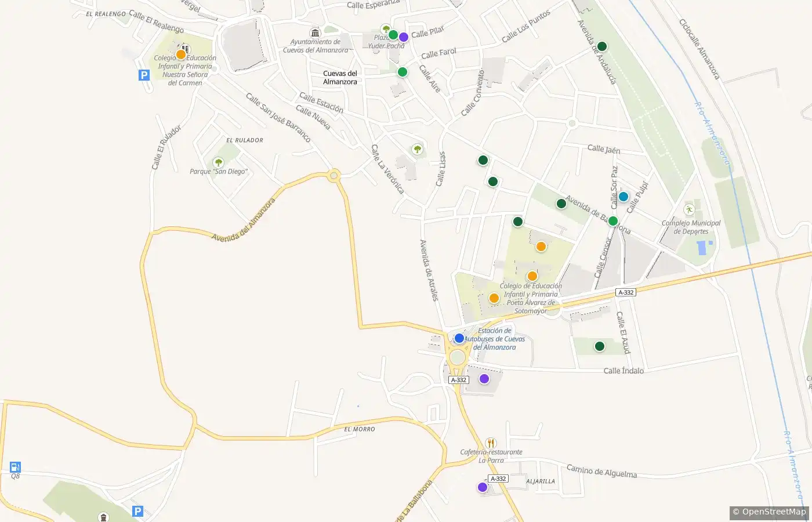The width and height of the screenshot is (812, 522).
Task: Select the EL REALENGO neighborhood label
Action: (x=106, y=14)
